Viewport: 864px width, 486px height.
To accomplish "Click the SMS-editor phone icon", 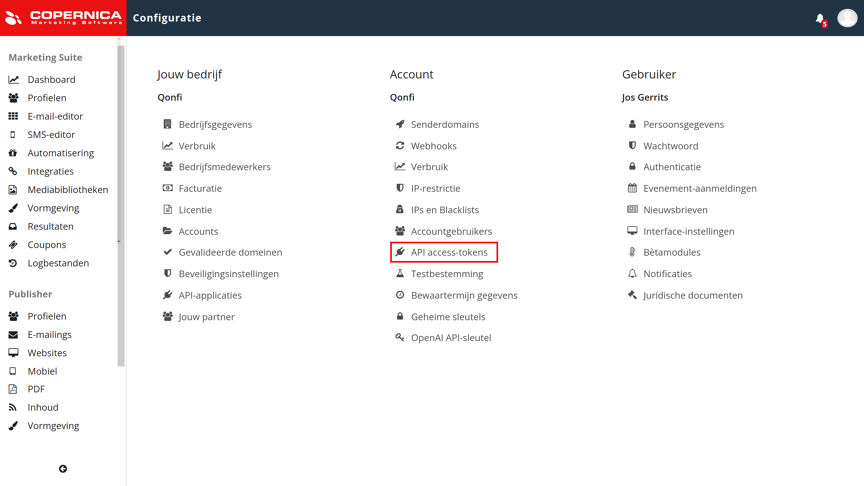I will [13, 134].
